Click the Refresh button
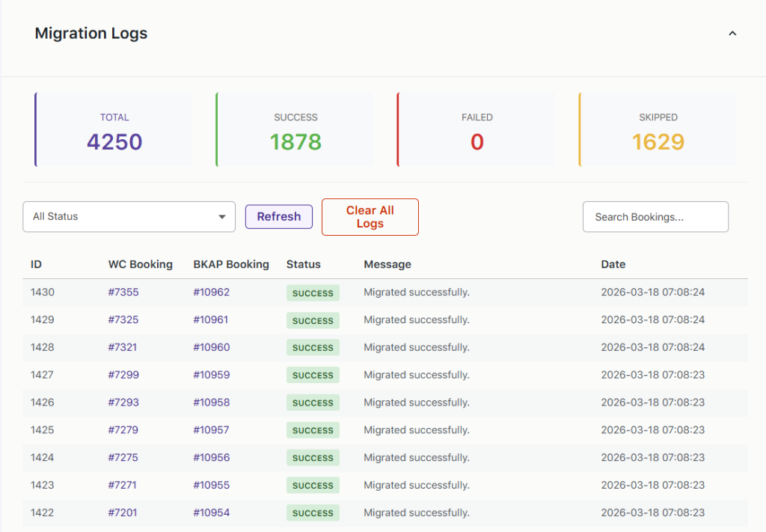Image resolution: width=766 pixels, height=532 pixels. click(x=278, y=217)
